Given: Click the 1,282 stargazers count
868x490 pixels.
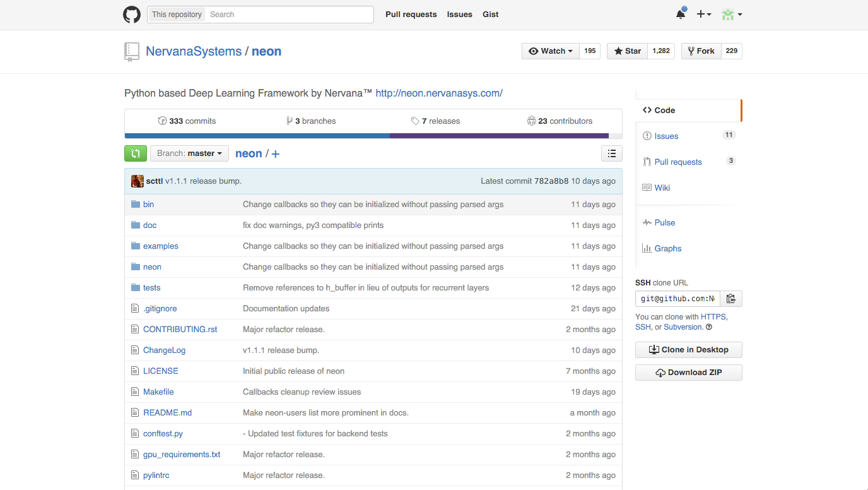Looking at the screenshot, I should coord(661,51).
